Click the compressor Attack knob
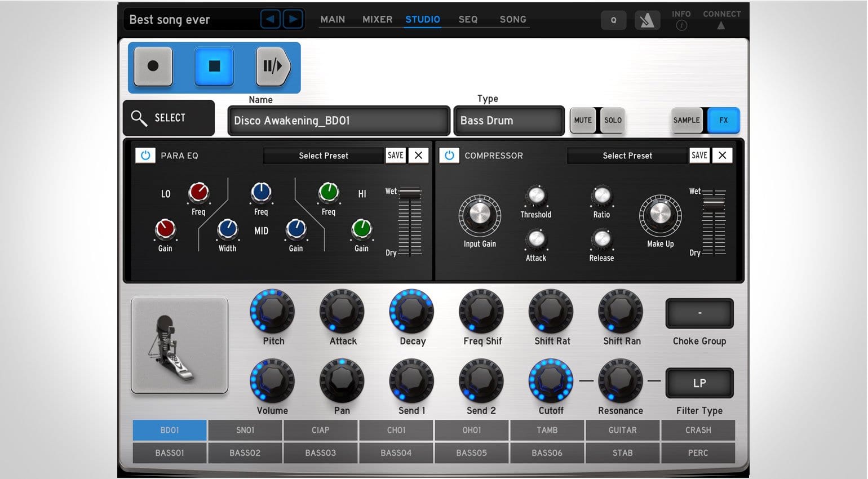 click(x=536, y=239)
